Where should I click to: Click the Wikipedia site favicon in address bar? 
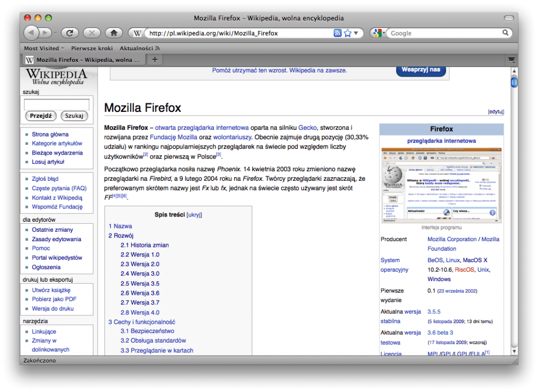point(137,33)
